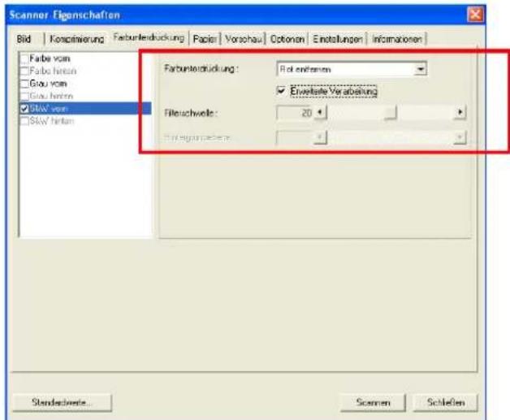
Task: Open the Farbunterdrückung dropdown list
Action: (420, 69)
